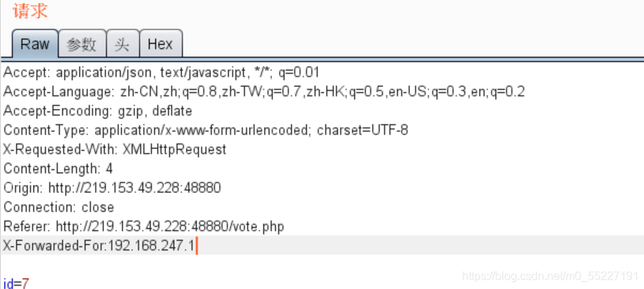Viewport: 644px width, 289px height.
Task: Click the Referer vote.php URL
Action: tap(170, 226)
